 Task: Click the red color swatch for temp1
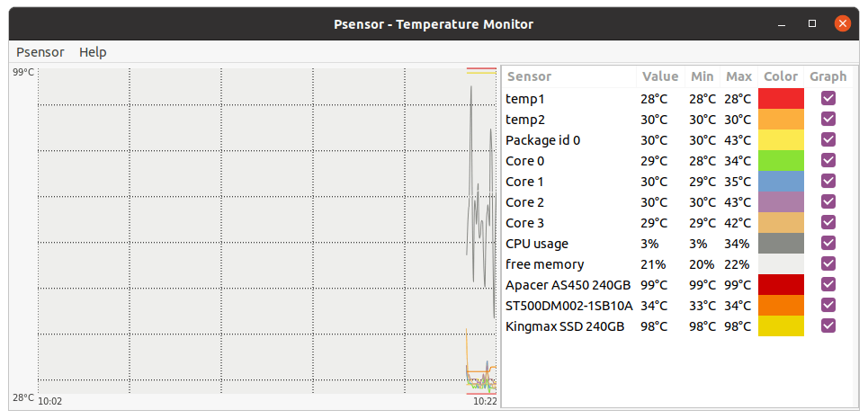(781, 99)
